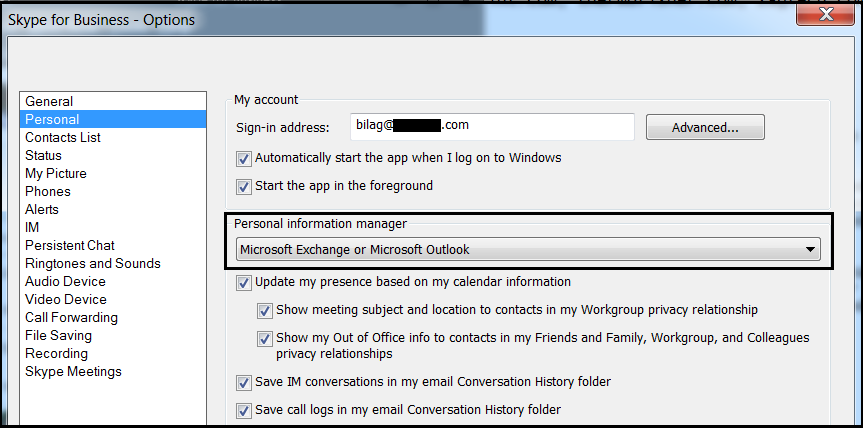Open Video Device settings
Screen dimensions: 863x428
113,299
